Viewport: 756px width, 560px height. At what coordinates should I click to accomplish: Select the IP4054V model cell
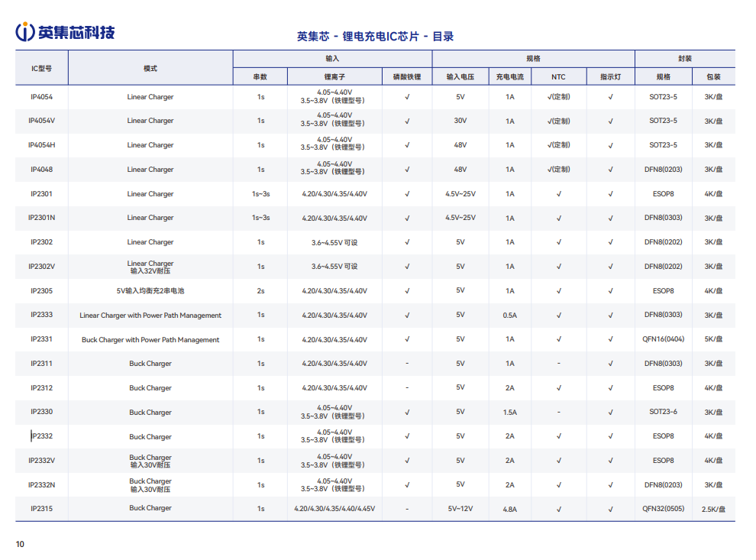click(41, 121)
